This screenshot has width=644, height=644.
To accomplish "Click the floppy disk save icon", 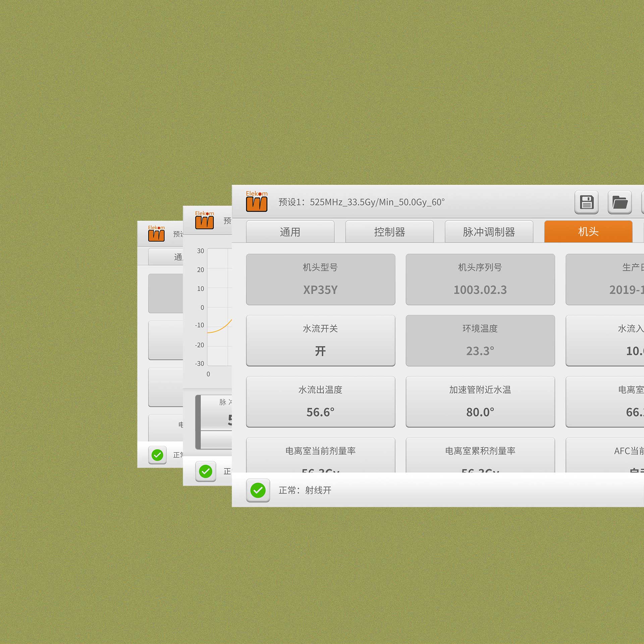I will (586, 202).
